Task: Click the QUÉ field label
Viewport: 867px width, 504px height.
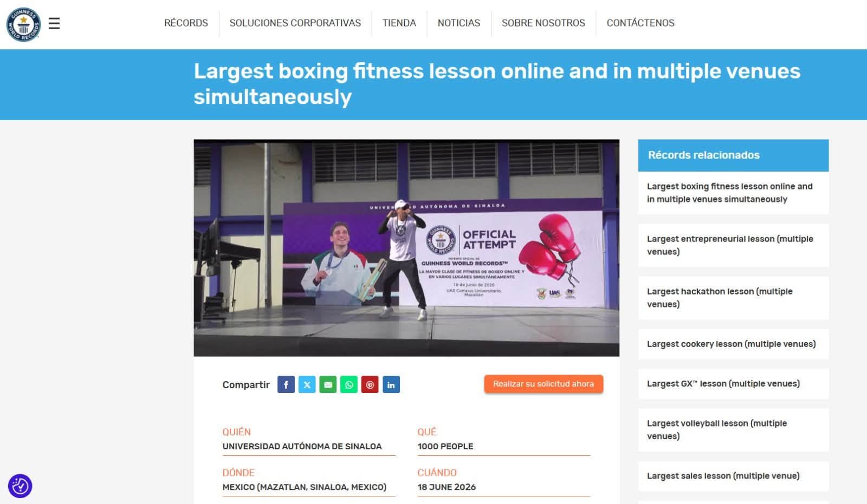Action: [427, 431]
